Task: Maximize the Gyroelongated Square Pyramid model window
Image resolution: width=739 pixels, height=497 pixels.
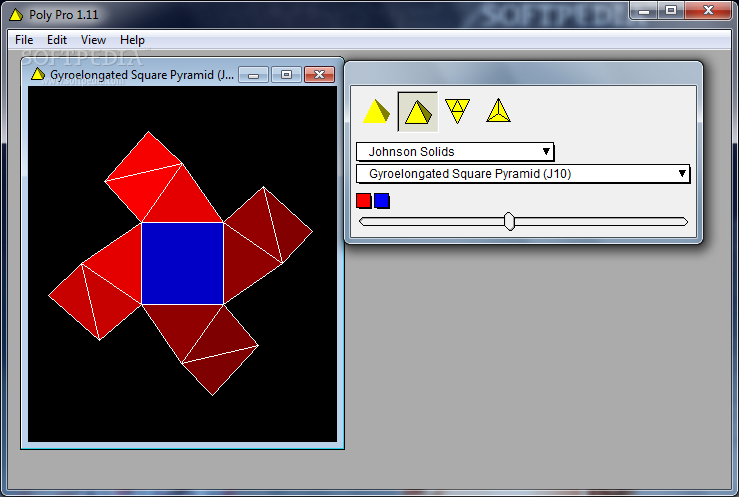Action: [286, 74]
